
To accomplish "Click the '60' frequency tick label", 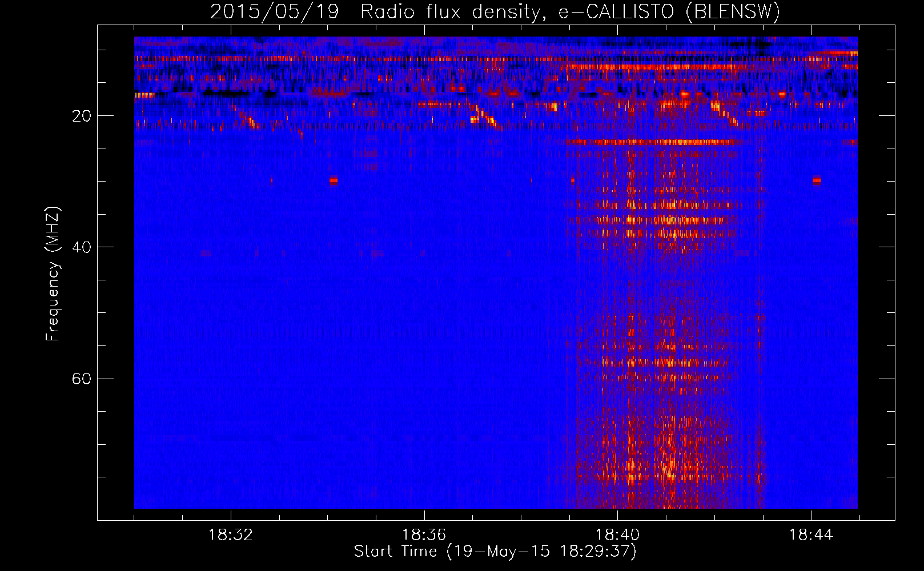I will (81, 379).
